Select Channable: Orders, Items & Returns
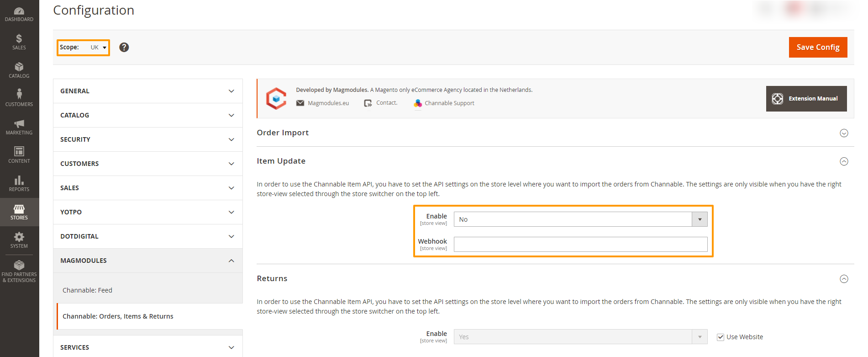Image resolution: width=868 pixels, height=357 pixels. point(118,316)
